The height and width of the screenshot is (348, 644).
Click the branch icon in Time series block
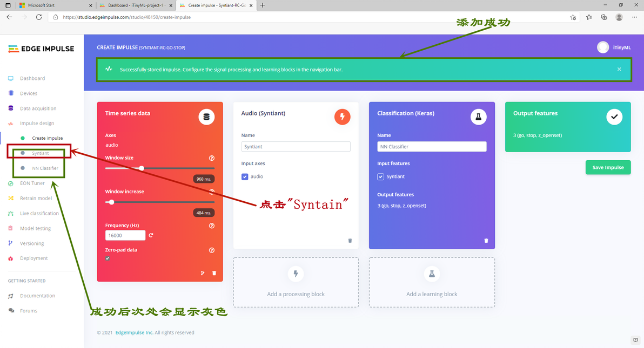click(203, 274)
